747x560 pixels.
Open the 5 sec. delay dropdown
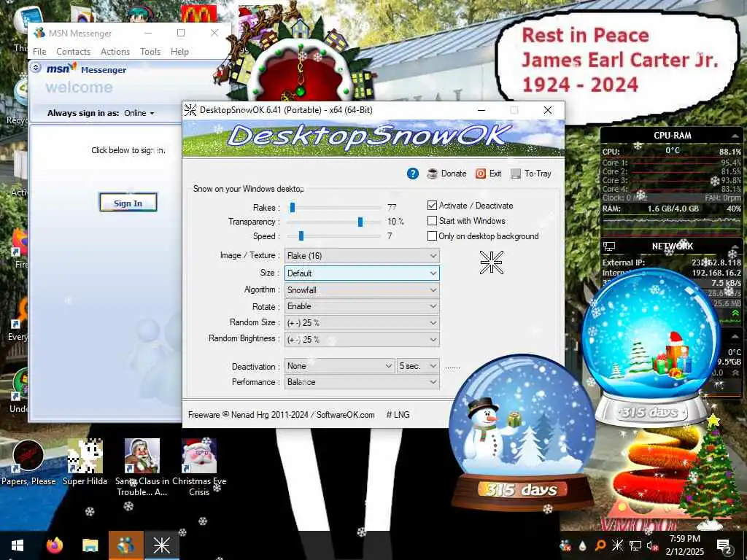tap(418, 366)
